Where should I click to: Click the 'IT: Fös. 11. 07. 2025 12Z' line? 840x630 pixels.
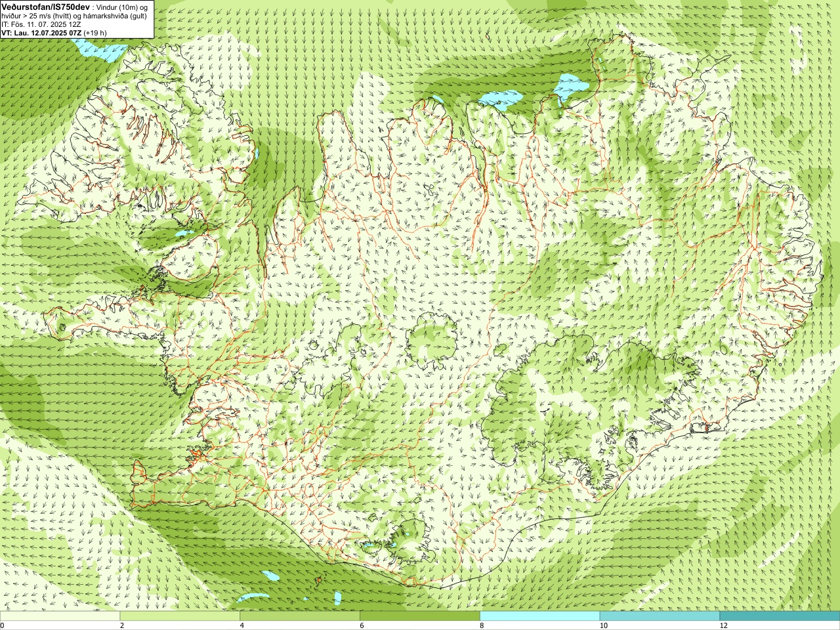(x=41, y=24)
